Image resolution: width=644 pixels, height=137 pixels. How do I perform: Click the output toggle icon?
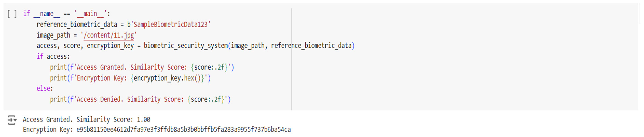click(12, 120)
